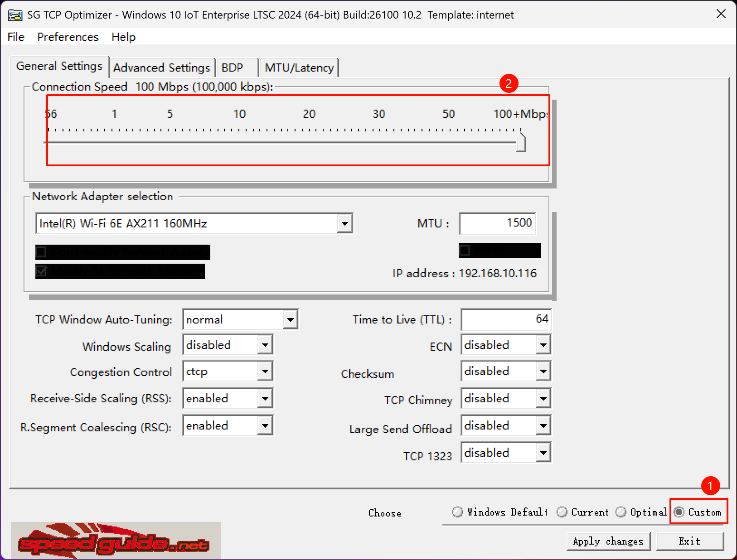The height and width of the screenshot is (560, 737).
Task: Click the Apply changes button
Action: click(608, 541)
